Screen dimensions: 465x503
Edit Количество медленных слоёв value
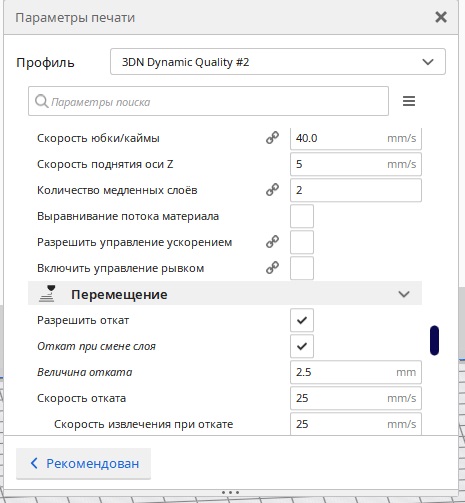[x=356, y=190]
